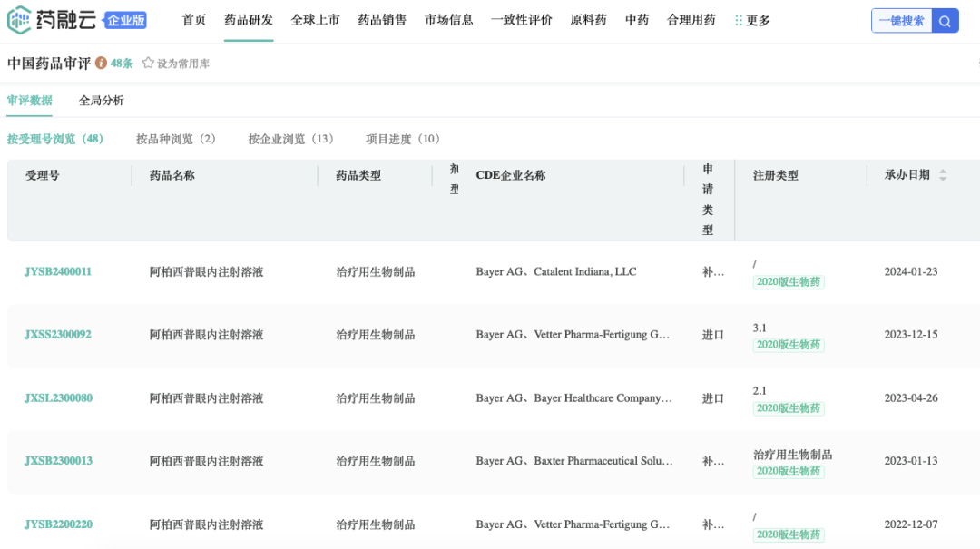Open record JXSB2300013

(x=58, y=461)
